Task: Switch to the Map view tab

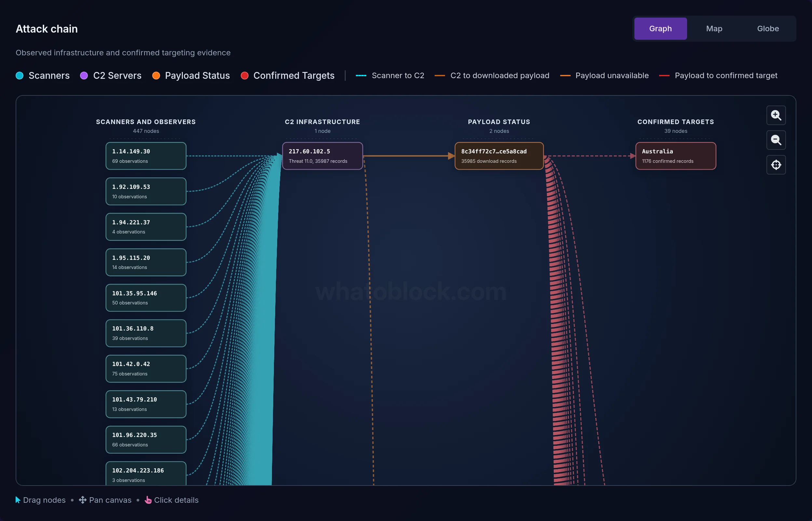Action: (714, 29)
